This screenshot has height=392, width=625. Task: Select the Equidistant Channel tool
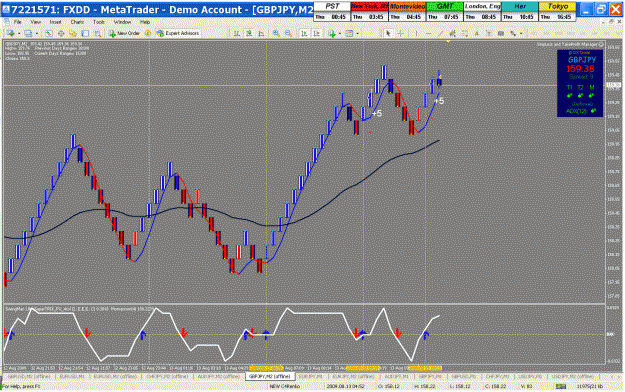(452, 34)
